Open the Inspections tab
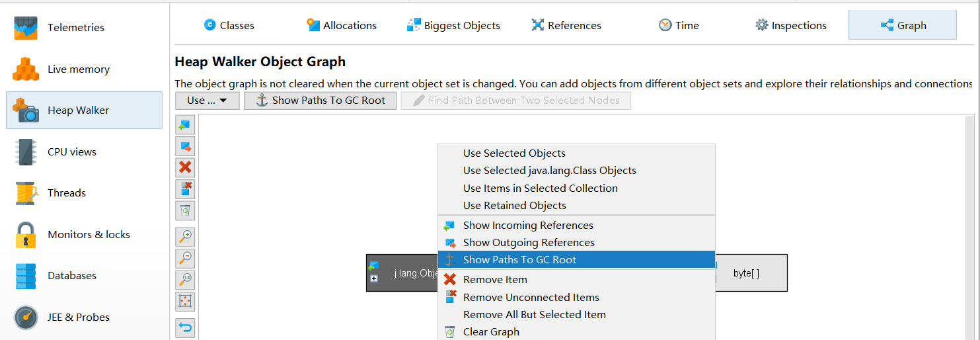 click(790, 26)
